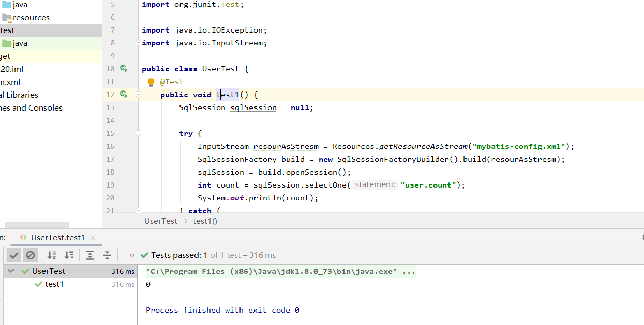Fold the test1 method body
The height and width of the screenshot is (325, 644).
tap(138, 95)
